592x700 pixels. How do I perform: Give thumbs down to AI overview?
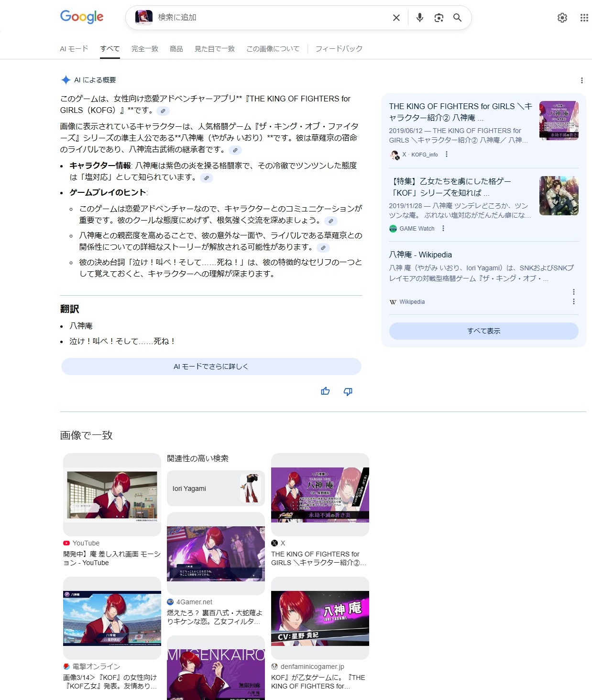[x=348, y=391]
